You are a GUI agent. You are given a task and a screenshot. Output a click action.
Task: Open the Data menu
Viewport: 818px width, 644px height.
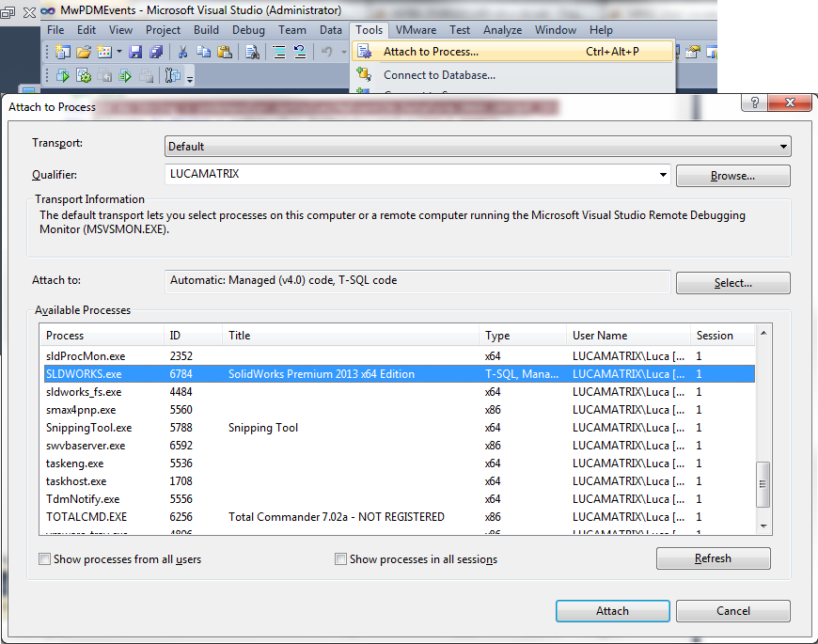tap(331, 30)
